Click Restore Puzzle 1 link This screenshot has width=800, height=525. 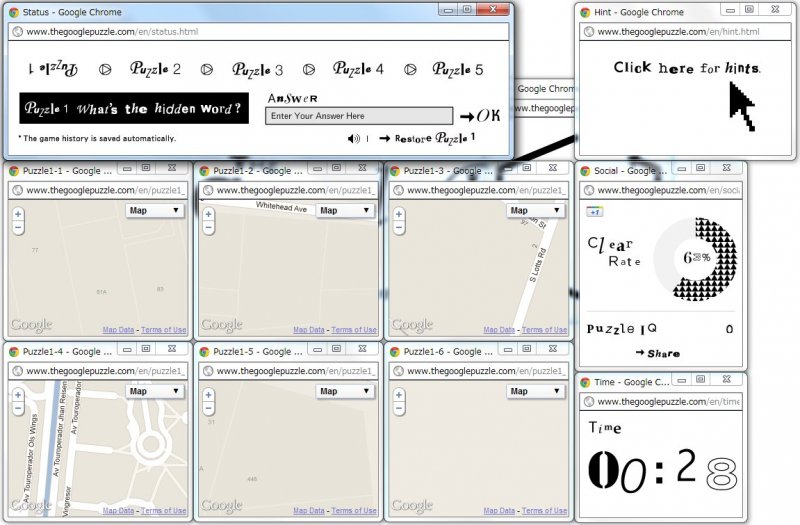427,138
